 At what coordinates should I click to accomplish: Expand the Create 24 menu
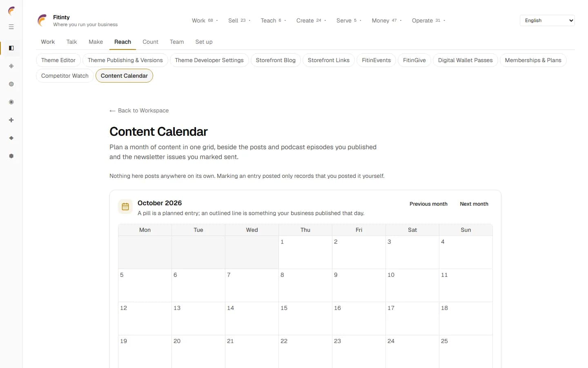pos(311,20)
